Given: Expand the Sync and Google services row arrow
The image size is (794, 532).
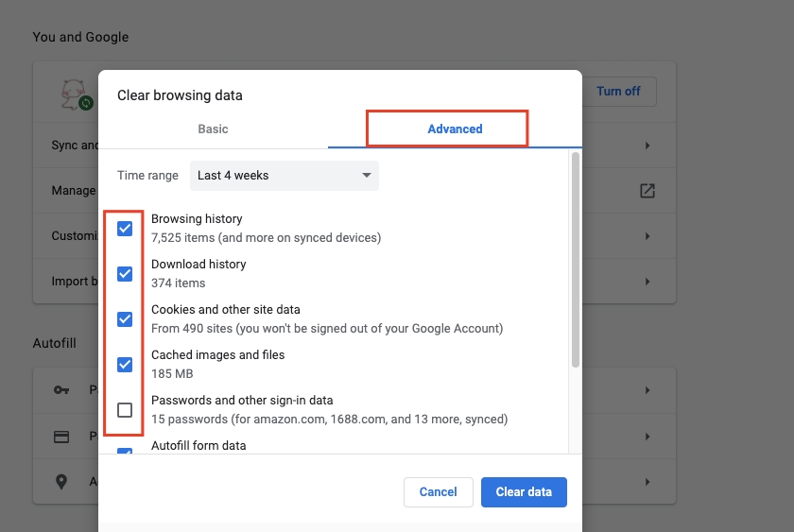Looking at the screenshot, I should pyautogui.click(x=647, y=146).
